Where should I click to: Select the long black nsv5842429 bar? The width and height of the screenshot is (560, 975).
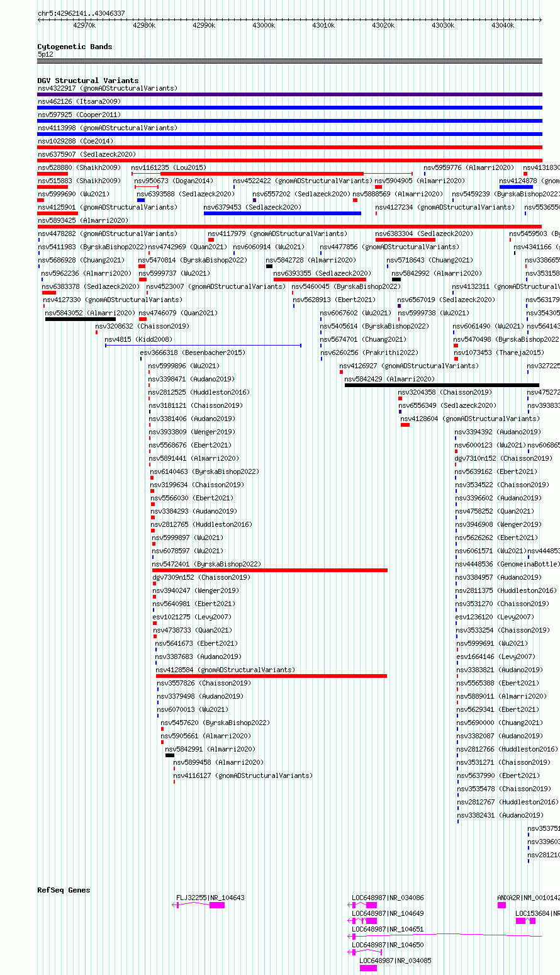tap(442, 385)
